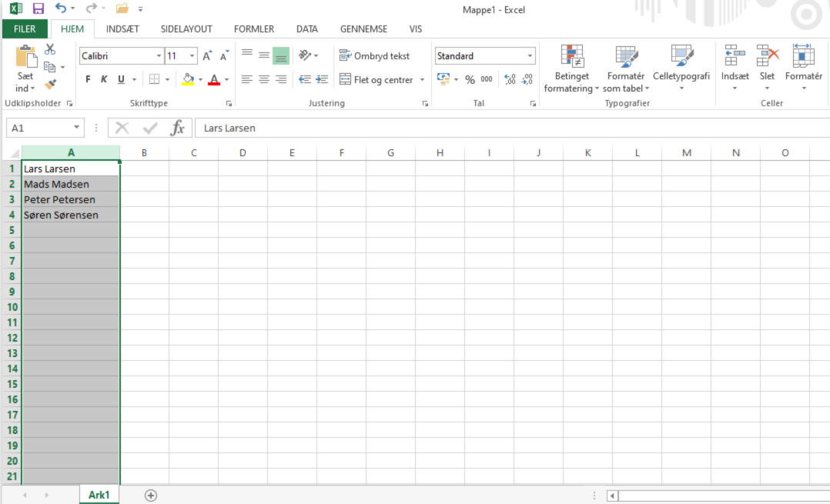Click the insert function fx icon
Screen dimensions: 830x504
pyautogui.click(x=177, y=128)
